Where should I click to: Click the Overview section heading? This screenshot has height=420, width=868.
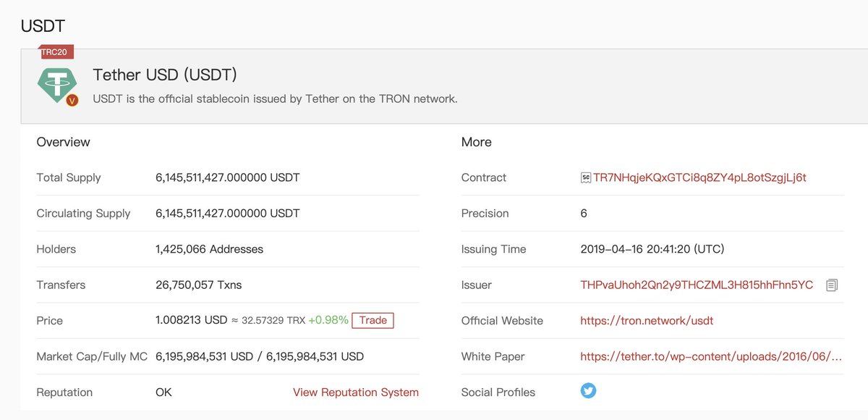pyautogui.click(x=64, y=142)
